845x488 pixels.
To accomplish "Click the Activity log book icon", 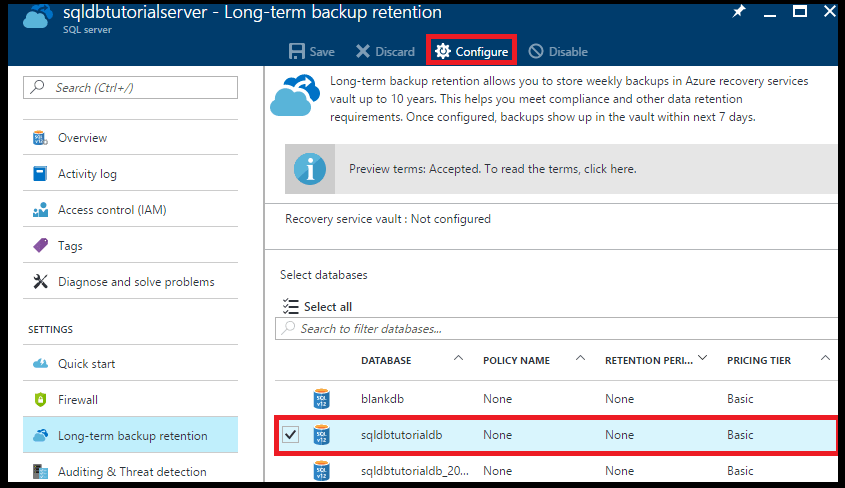I will coord(40,173).
